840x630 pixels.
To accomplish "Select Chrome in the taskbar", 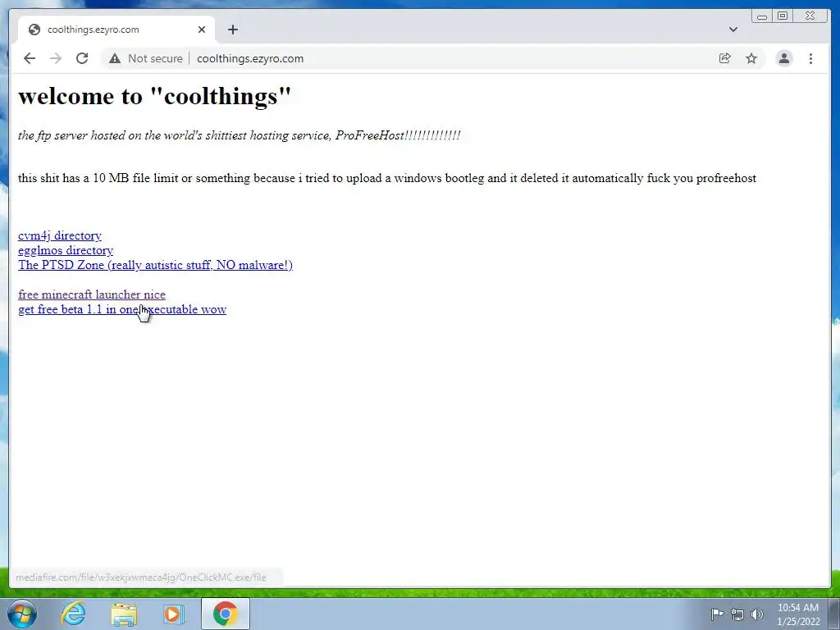I will click(225, 614).
